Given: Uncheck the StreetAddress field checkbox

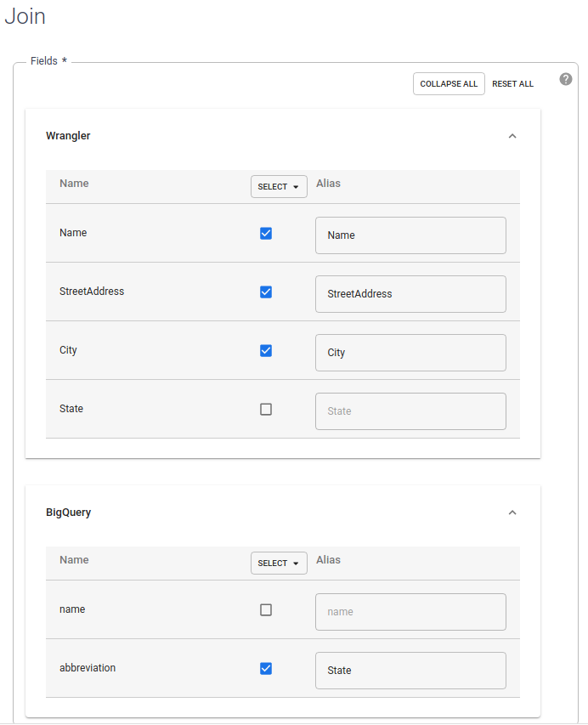Looking at the screenshot, I should (x=266, y=292).
